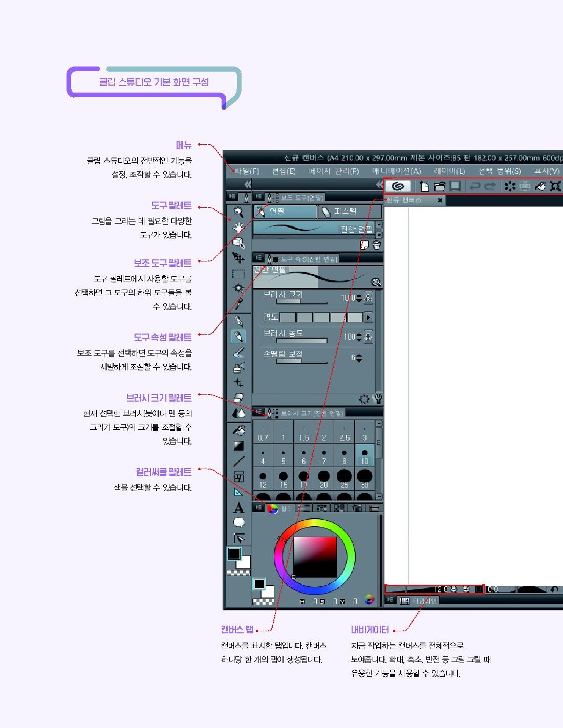563x728 pixels.
Task: Select the Object operation cube tool
Action: pyautogui.click(x=239, y=242)
